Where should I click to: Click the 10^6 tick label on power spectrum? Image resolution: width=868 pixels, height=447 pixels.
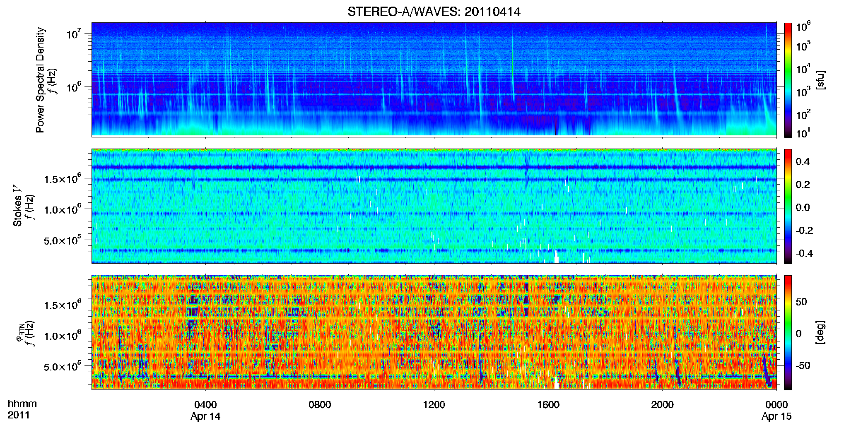74,87
